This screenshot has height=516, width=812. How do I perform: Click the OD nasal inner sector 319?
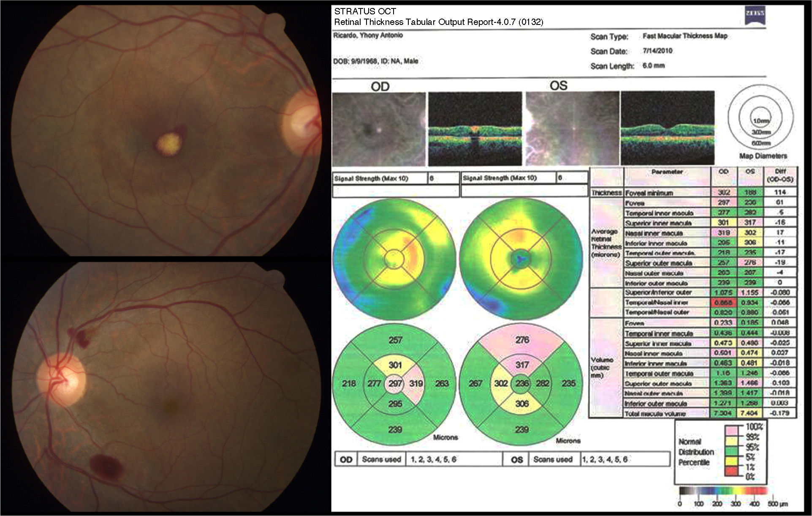click(416, 384)
